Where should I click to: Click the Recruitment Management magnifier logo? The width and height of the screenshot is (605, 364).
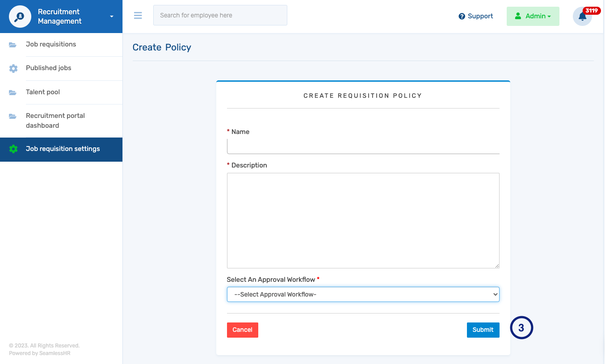(x=20, y=16)
